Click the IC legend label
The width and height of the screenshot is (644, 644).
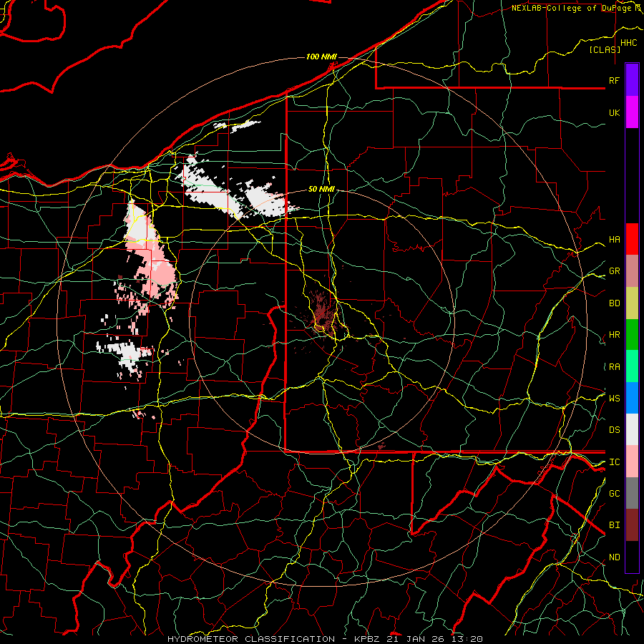pos(614,462)
